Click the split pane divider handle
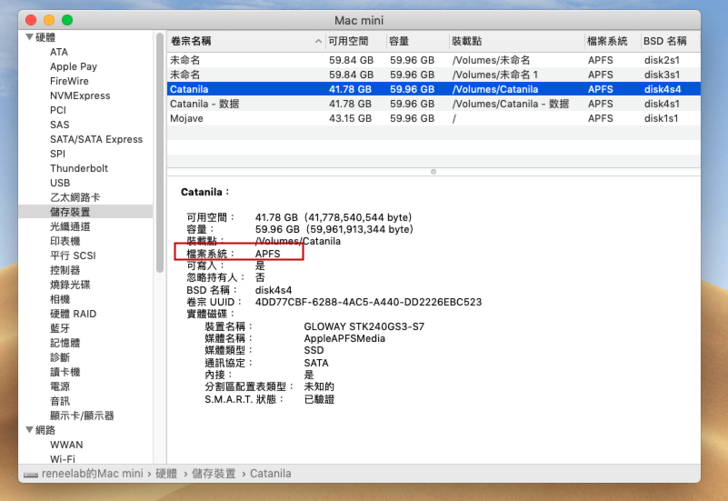Image resolution: width=728 pixels, height=501 pixels. [433, 172]
